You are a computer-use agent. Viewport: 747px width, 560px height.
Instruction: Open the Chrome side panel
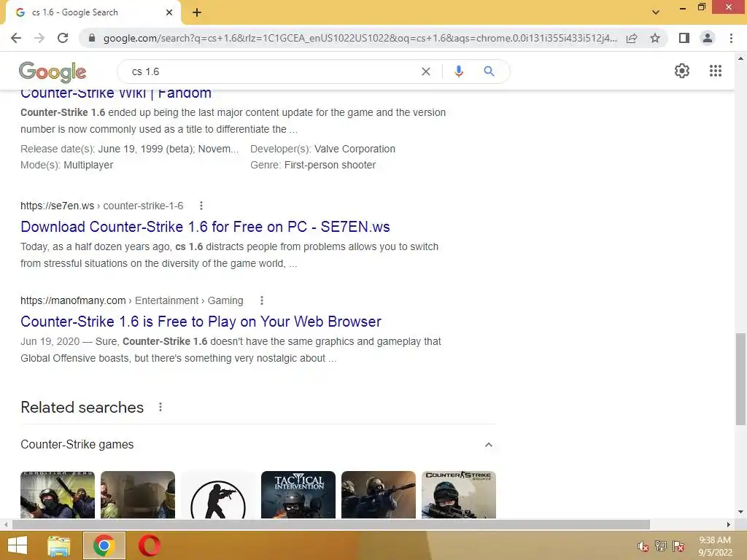point(684,38)
